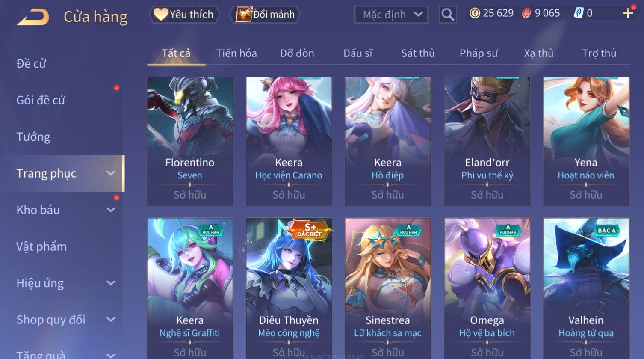Tap the gold coin currency icon
The image size is (644, 359).
(x=475, y=13)
